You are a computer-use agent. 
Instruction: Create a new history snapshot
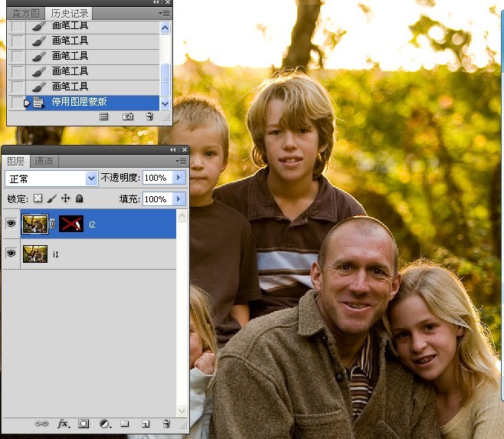tap(128, 116)
